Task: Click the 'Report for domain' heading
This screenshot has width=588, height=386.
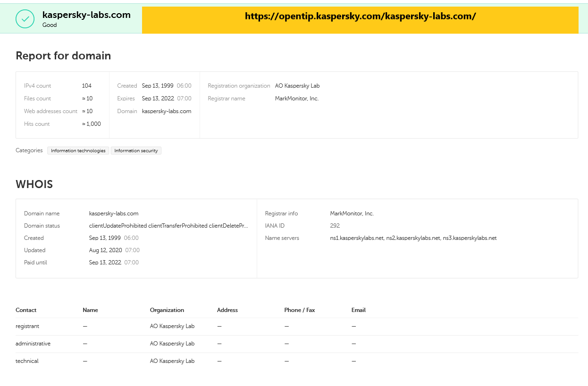Action: click(x=63, y=56)
